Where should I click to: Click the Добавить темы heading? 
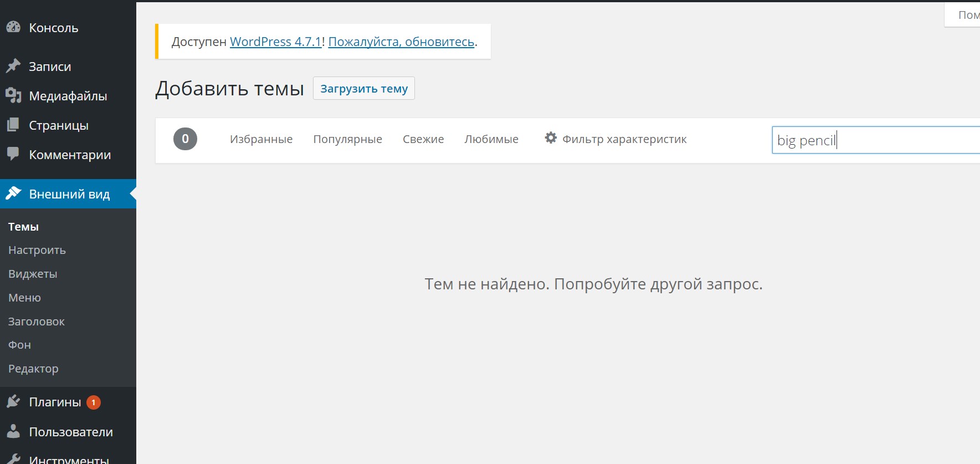click(229, 89)
